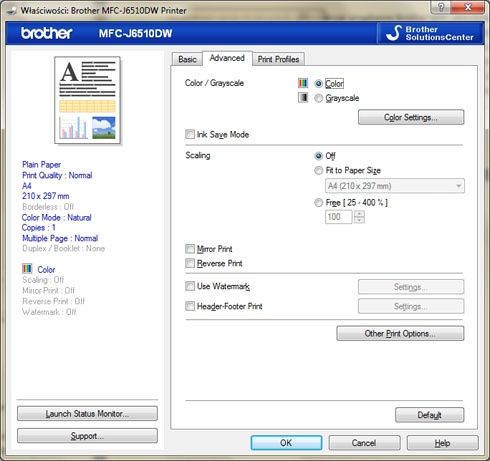The height and width of the screenshot is (461, 490).
Task: Enable the Ink Save Mode checkbox
Action: 190,134
